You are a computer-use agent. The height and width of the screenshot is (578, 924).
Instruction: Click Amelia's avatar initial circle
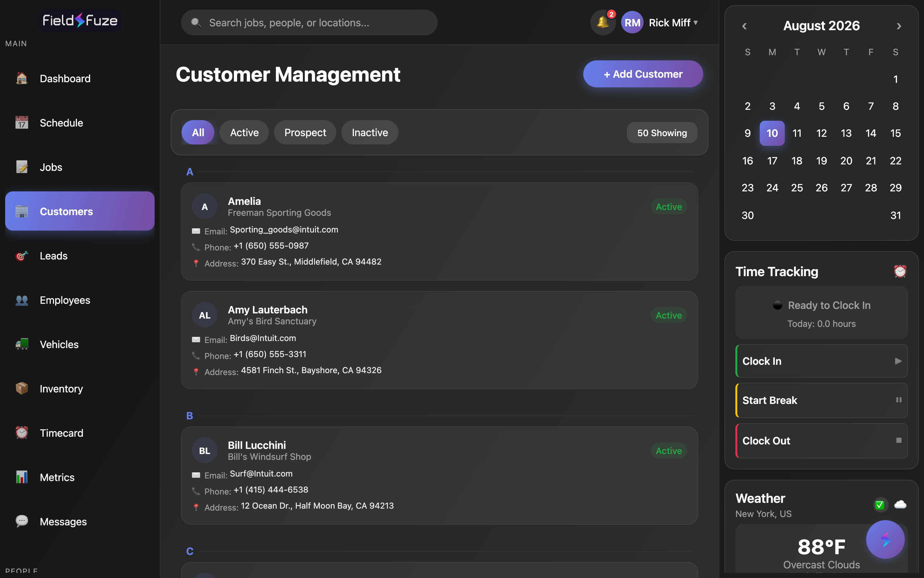[205, 206]
